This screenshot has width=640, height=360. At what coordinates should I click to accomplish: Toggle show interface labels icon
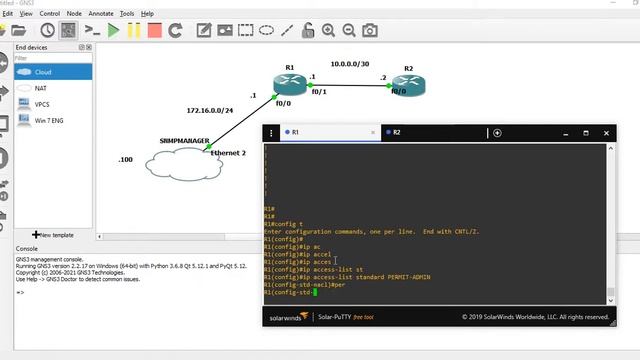[68, 30]
